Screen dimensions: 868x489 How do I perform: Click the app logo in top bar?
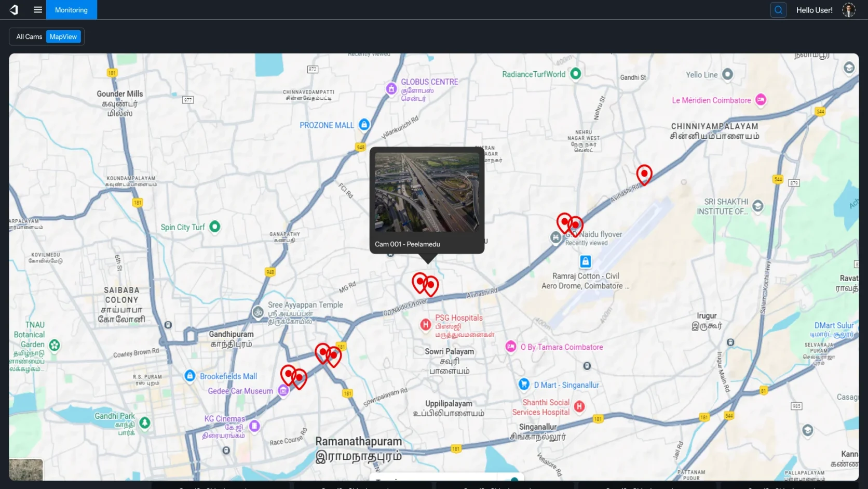tap(14, 9)
